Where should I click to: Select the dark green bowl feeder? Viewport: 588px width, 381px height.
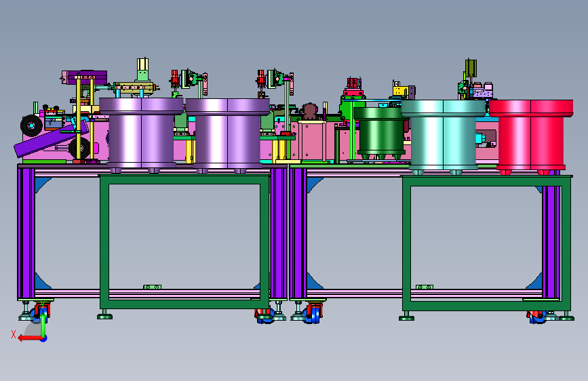380,133
